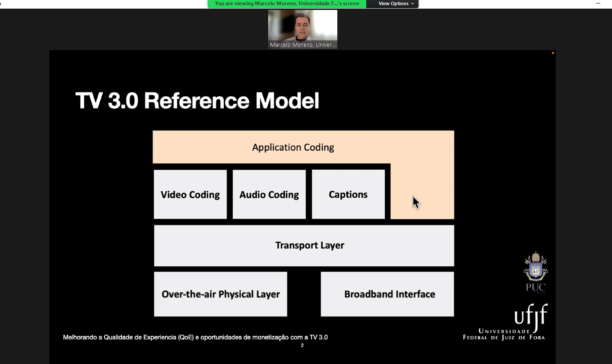612x364 pixels.
Task: Click the Transport Layer box
Action: coord(304,245)
